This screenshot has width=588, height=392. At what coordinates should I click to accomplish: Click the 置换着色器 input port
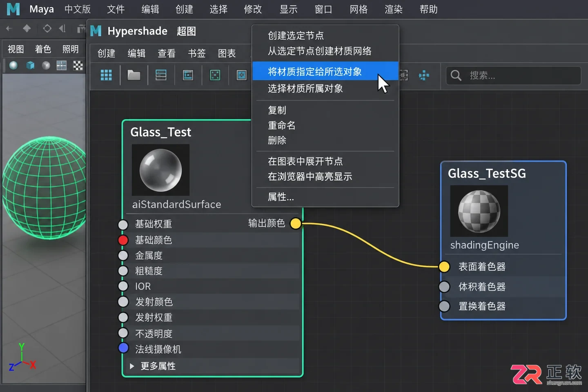444,306
